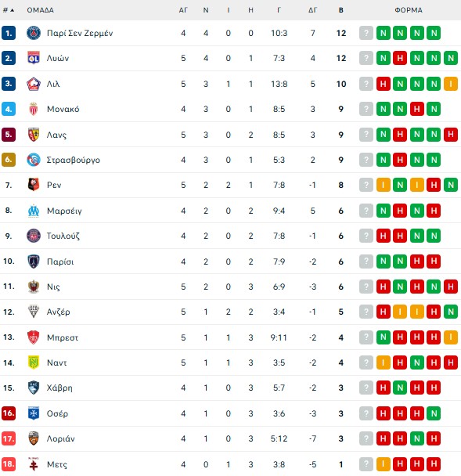This screenshot has height=476, width=461.
Task: Select the Nantes yellow club badge
Action: coord(34,362)
